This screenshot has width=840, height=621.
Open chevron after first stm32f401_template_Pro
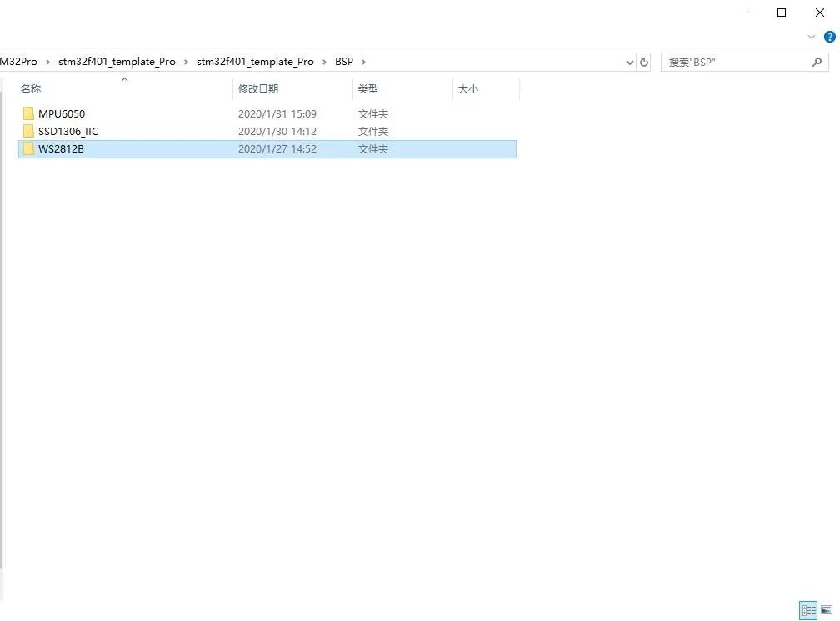186,63
